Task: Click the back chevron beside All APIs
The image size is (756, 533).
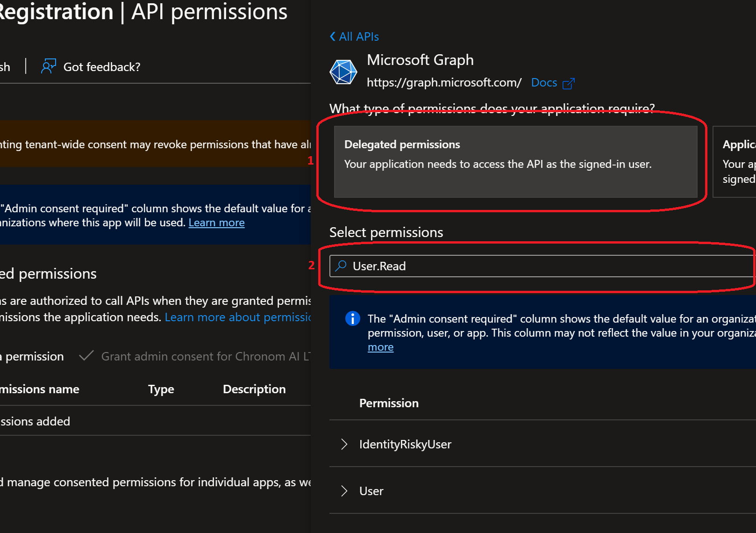Action: tap(333, 36)
